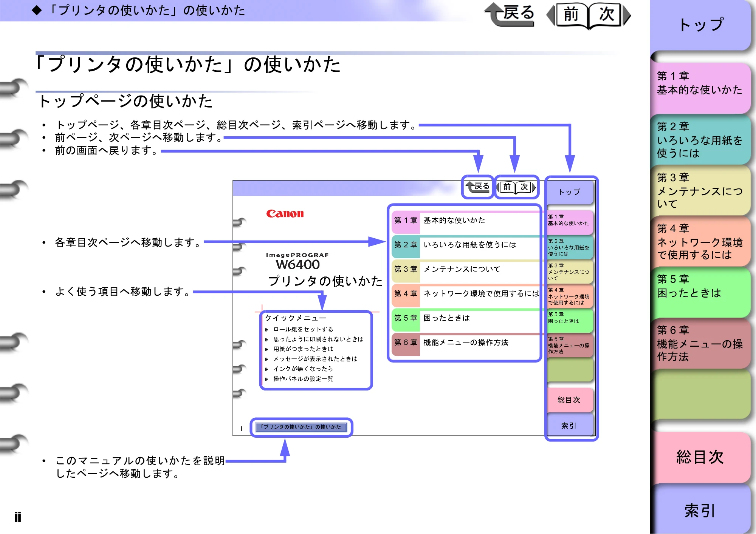Viewport: 756px width, 534px height.
Task: Click 前 in the embedded screenshot
Action: point(507,187)
